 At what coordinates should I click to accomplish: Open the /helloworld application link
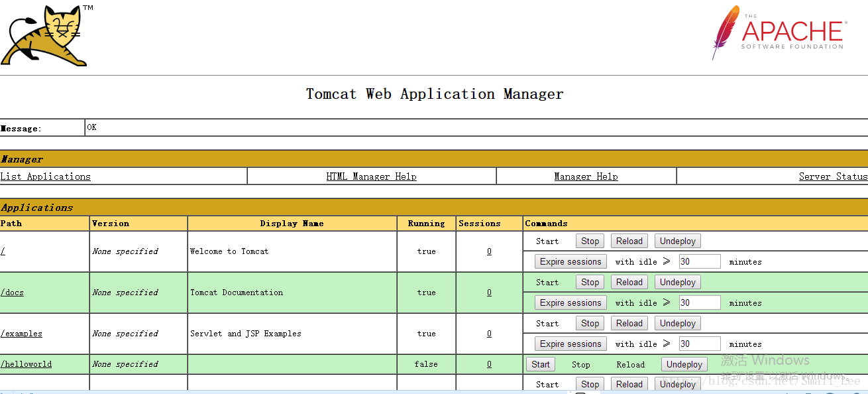pos(26,364)
